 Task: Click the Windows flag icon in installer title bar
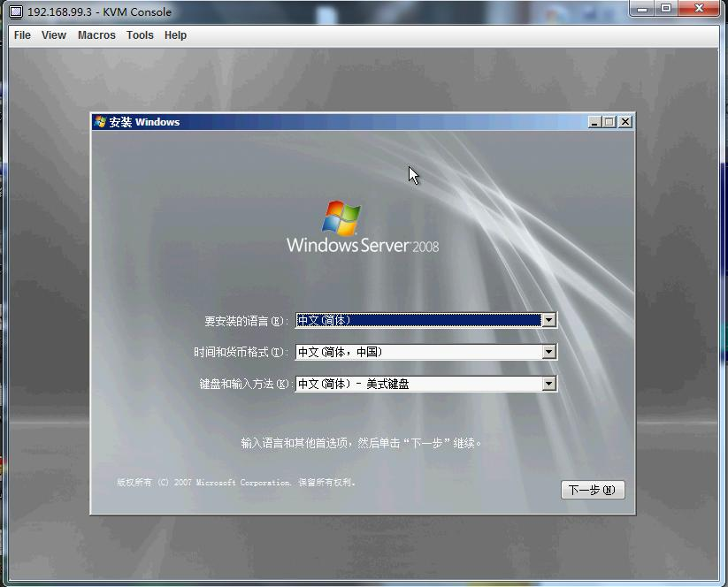tap(100, 122)
